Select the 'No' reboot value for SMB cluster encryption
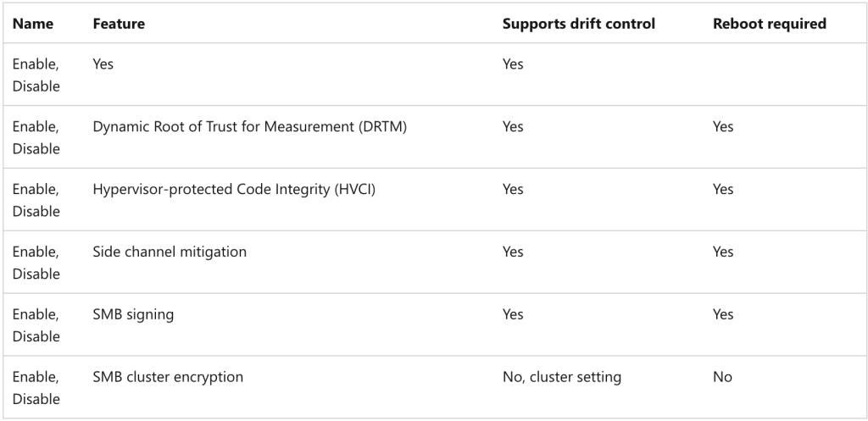Screen dimensions: 868x421 (x=722, y=377)
